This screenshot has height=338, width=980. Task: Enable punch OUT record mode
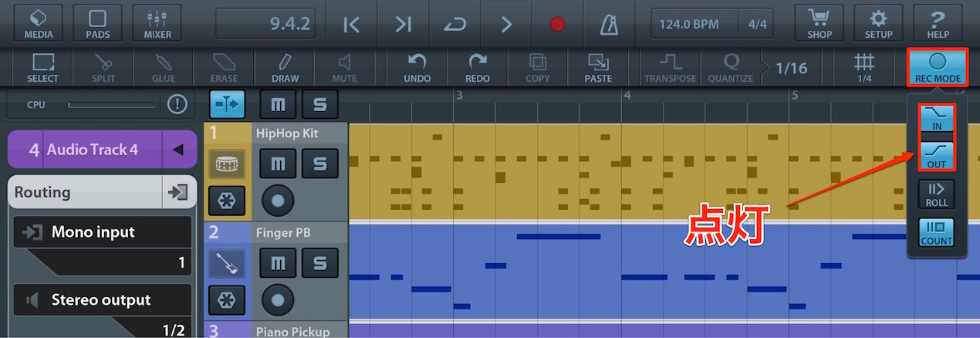(x=937, y=156)
